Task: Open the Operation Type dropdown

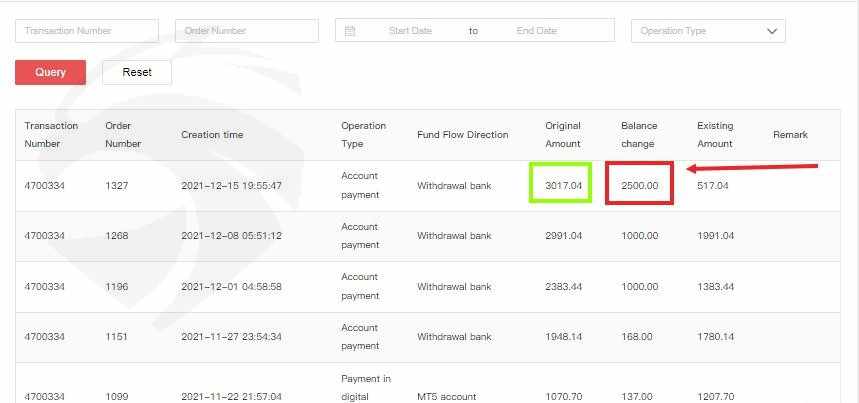Action: click(x=708, y=31)
